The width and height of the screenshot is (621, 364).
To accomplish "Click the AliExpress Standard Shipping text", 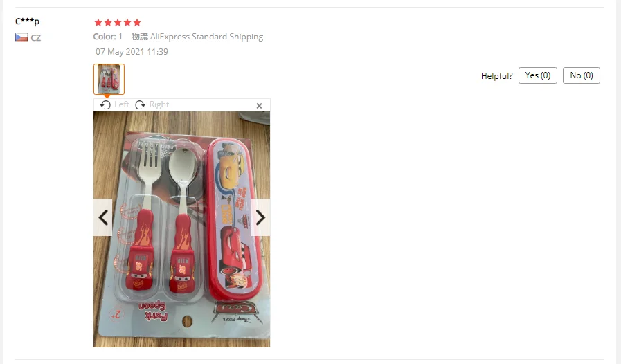I will point(206,37).
